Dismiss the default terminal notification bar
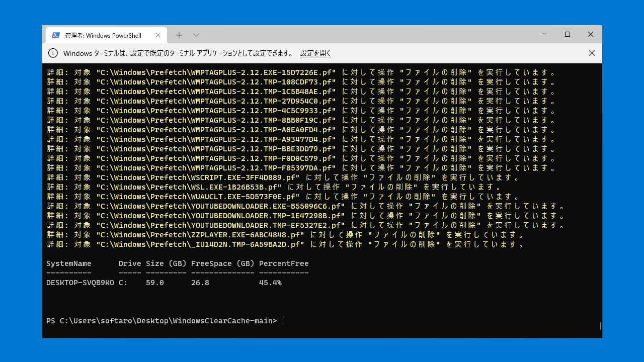The height and width of the screenshot is (362, 644). pos(592,53)
